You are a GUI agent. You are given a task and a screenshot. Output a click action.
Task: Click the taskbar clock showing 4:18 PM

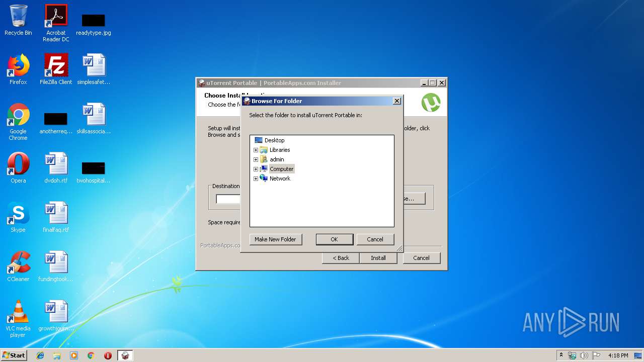tap(618, 355)
